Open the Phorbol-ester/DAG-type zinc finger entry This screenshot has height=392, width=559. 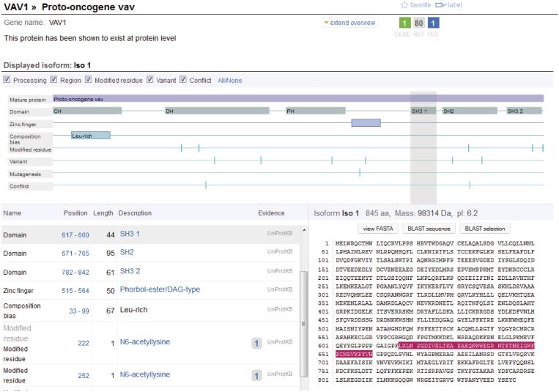[x=158, y=290]
